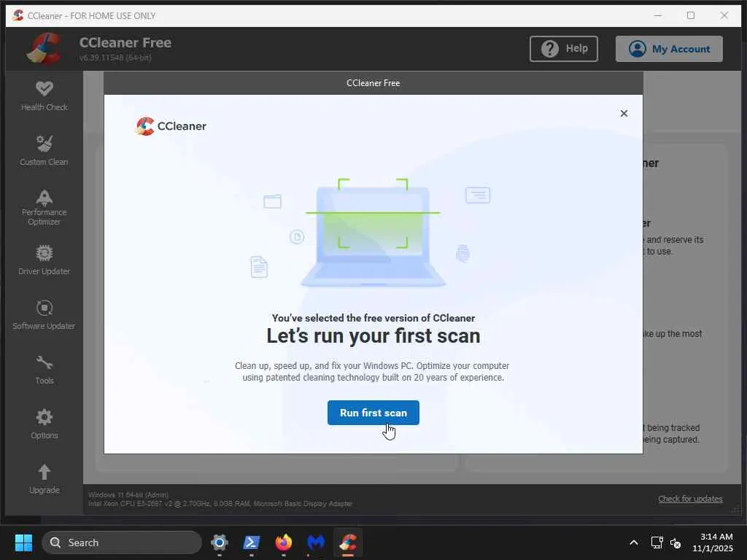
Task: Click the CCleaner taskbar icon
Action: tap(348, 542)
